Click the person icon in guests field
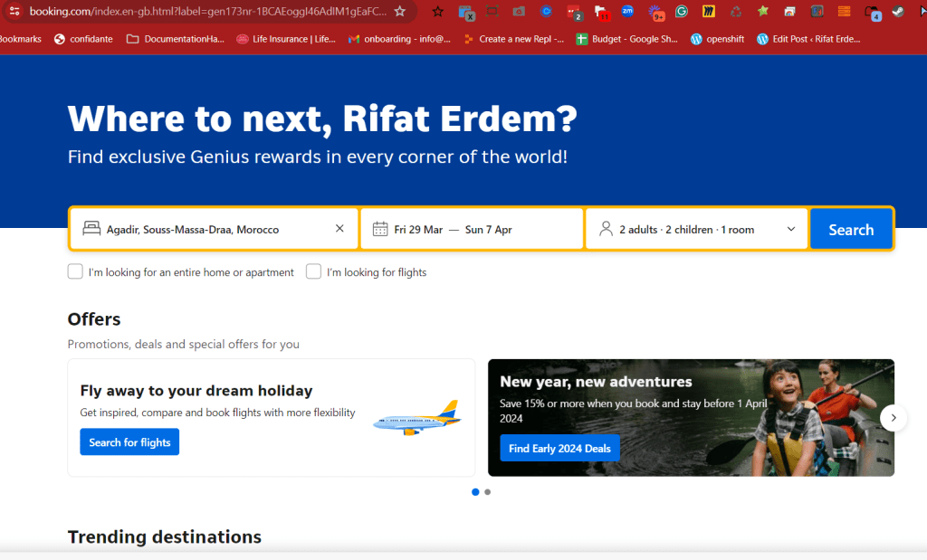 click(x=606, y=229)
